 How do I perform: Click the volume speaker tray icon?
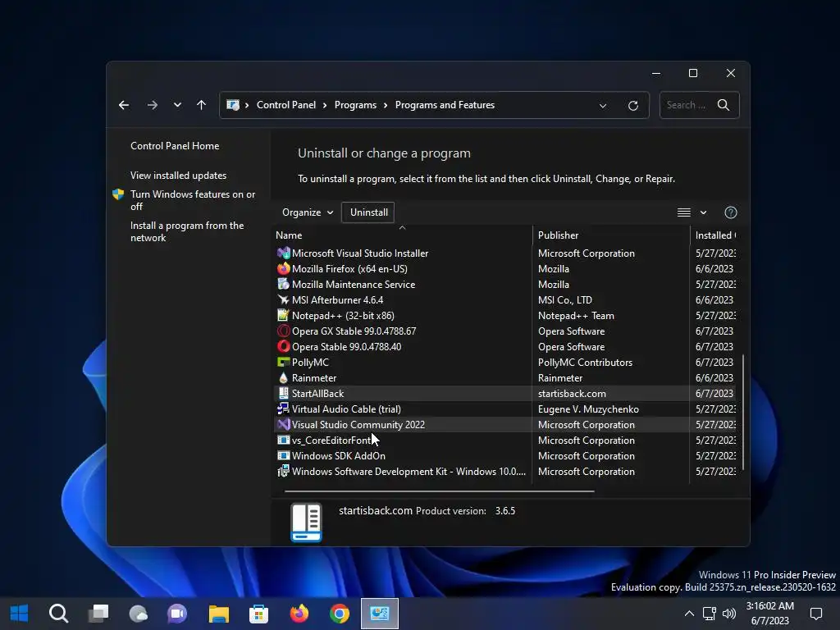[729, 614]
